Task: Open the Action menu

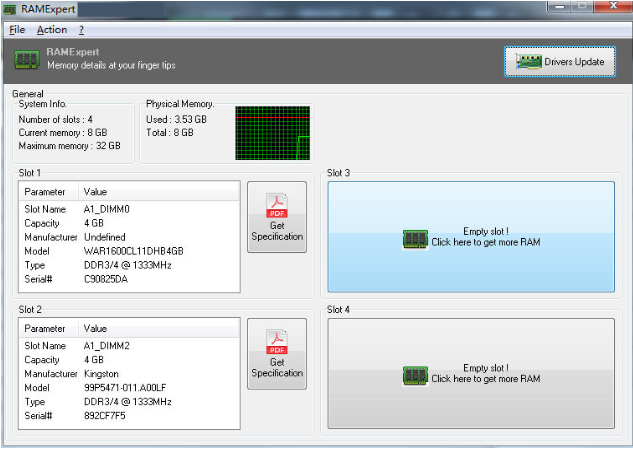Action: click(52, 30)
